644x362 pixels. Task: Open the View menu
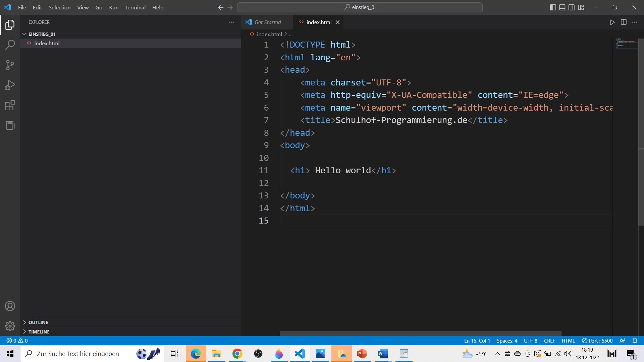coord(83,7)
